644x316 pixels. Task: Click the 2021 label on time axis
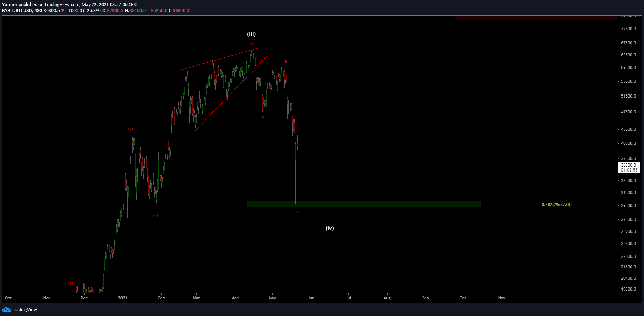[x=123, y=298]
